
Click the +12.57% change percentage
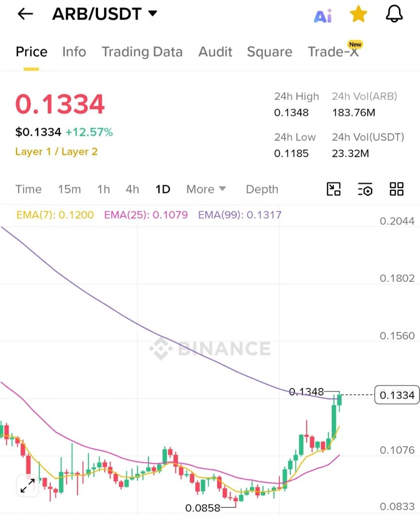pyautogui.click(x=89, y=132)
